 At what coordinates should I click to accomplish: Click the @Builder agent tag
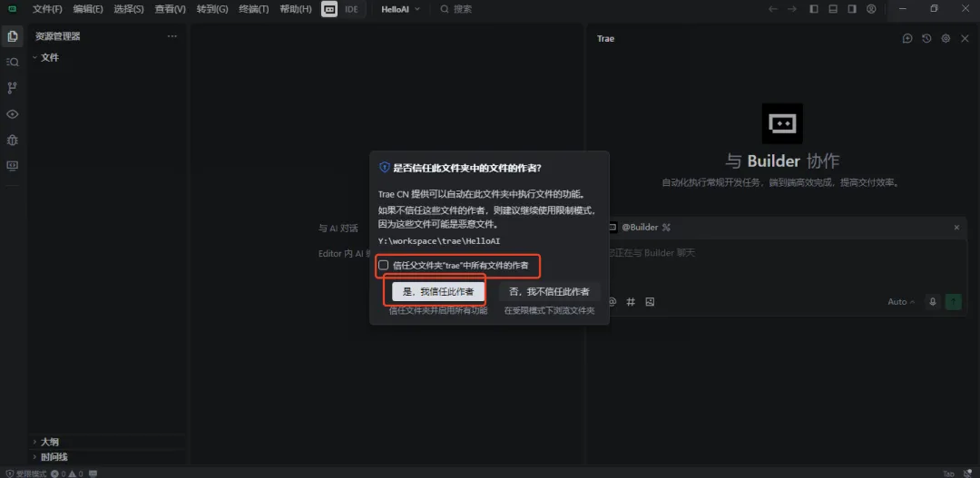[640, 228]
